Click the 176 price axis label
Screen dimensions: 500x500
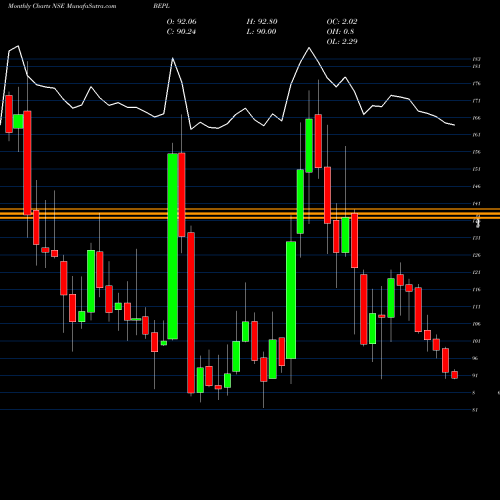click(x=476, y=83)
